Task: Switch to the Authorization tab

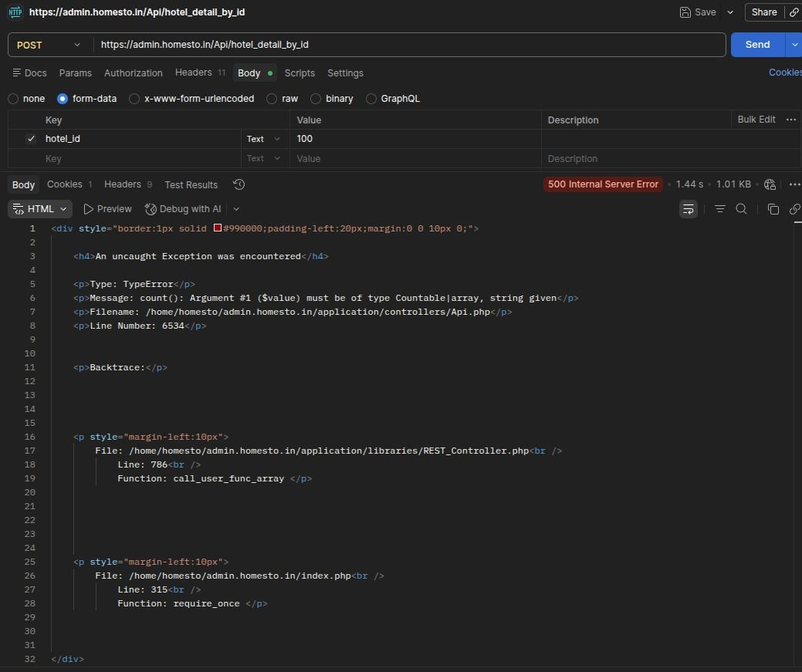Action: [x=133, y=73]
